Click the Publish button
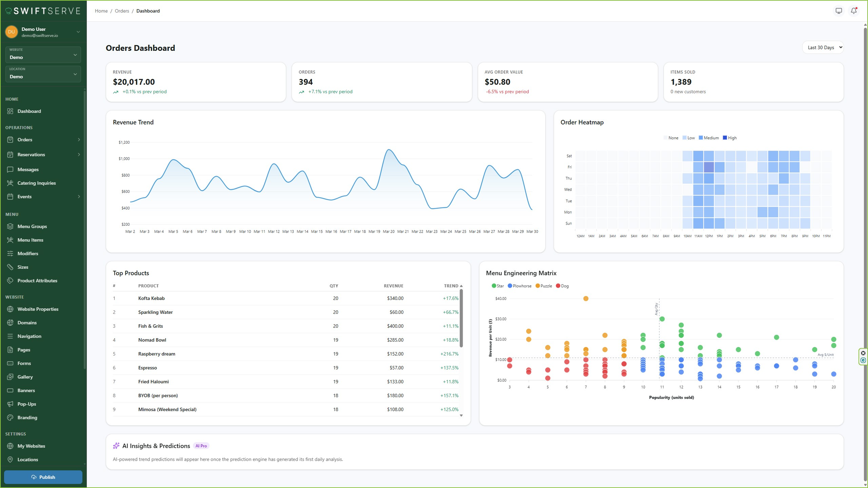Viewport: 868px width, 488px height. pos(43,477)
